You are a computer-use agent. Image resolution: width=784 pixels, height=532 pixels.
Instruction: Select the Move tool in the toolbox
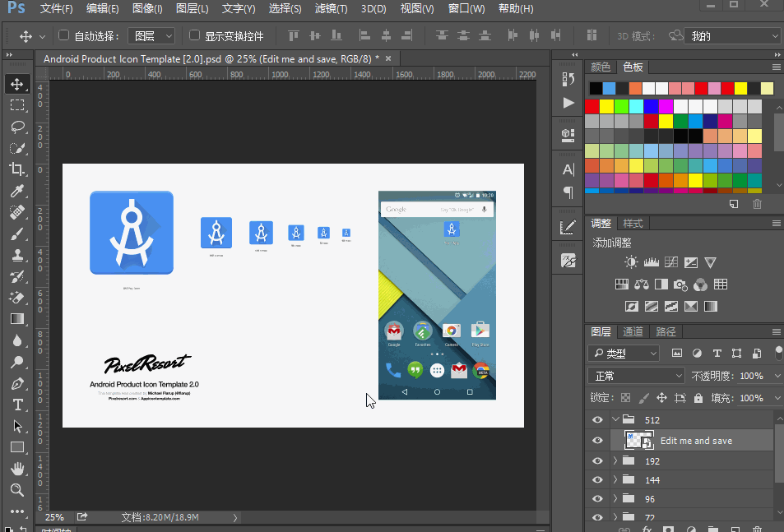[x=17, y=84]
